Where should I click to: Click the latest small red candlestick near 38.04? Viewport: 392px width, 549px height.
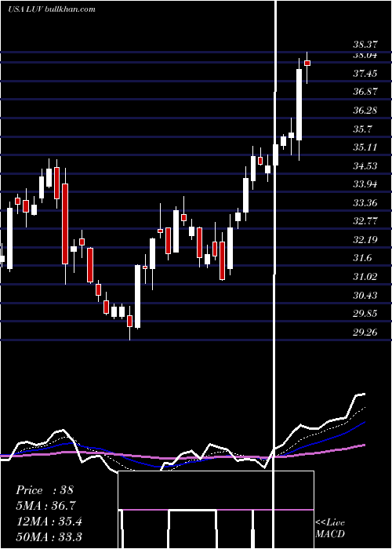[x=307, y=63]
